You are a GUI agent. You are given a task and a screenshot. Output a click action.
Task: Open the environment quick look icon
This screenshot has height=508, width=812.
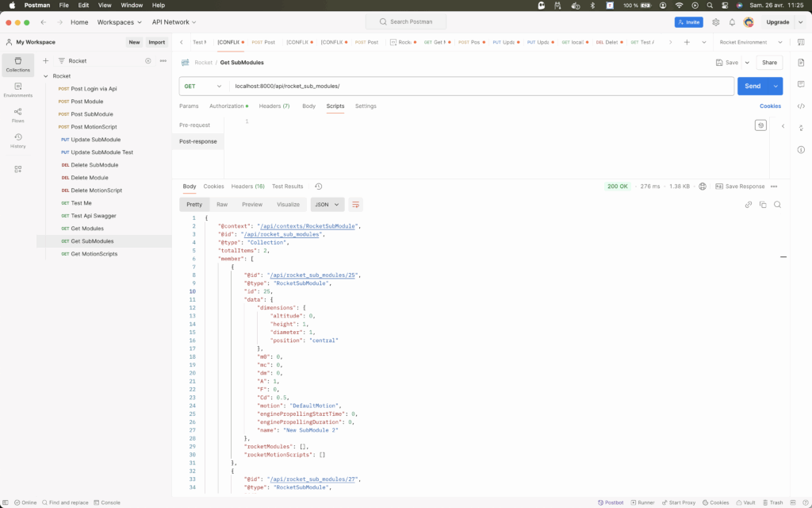tap(801, 42)
